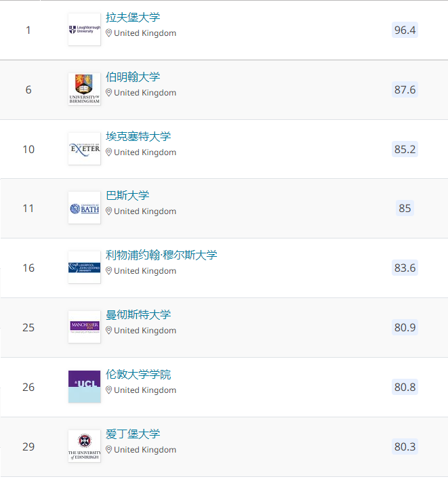Open the 伯明翰大学 university link
The height and width of the screenshot is (479, 448).
tap(133, 77)
